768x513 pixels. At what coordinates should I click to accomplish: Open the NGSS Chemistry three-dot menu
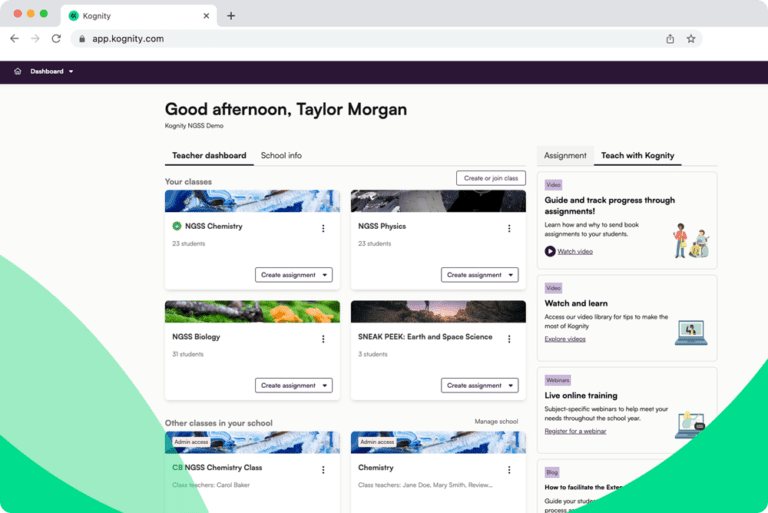[x=323, y=228]
